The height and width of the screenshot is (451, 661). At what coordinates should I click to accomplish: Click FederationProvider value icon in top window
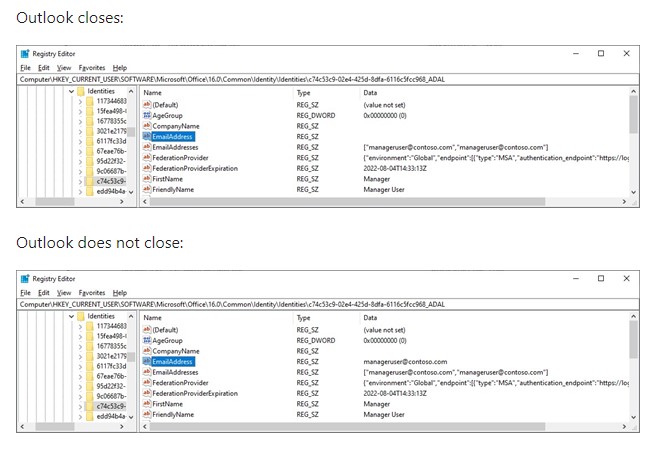pyautogui.click(x=148, y=158)
